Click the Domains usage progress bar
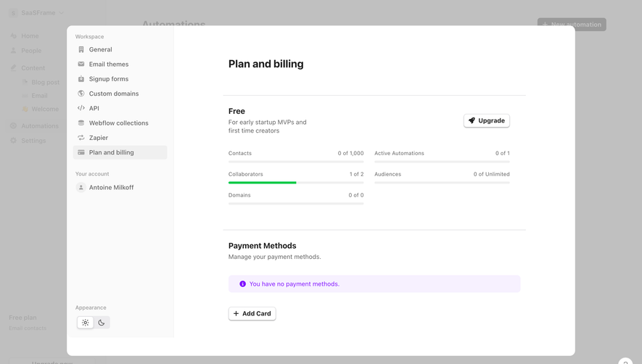Image resolution: width=642 pixels, height=364 pixels. [x=296, y=204]
